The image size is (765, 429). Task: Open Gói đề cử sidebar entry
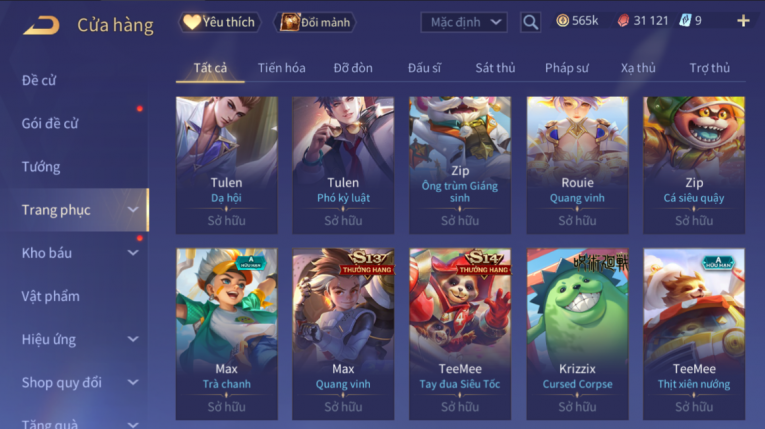point(50,123)
